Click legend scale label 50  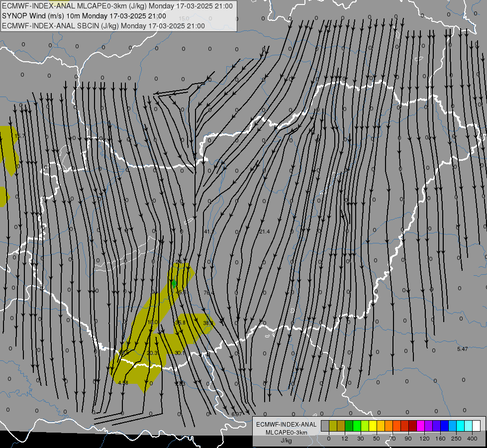pyautogui.click(x=377, y=439)
